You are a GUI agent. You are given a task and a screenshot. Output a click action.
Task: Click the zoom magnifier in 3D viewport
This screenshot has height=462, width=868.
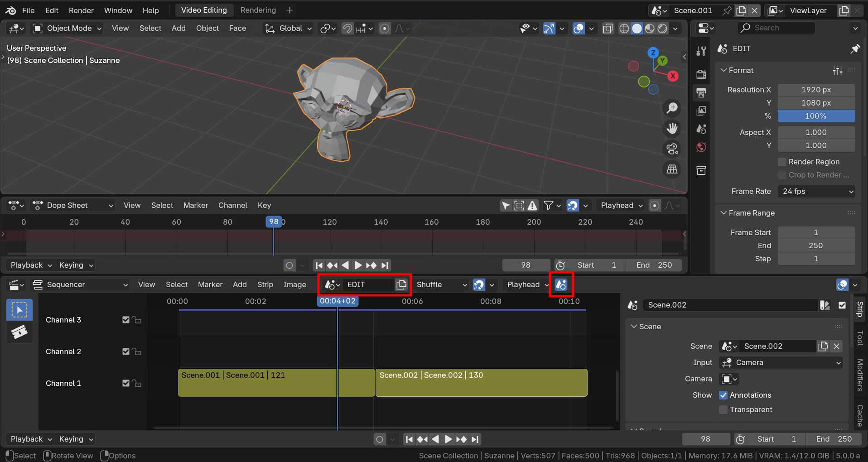pyautogui.click(x=672, y=108)
